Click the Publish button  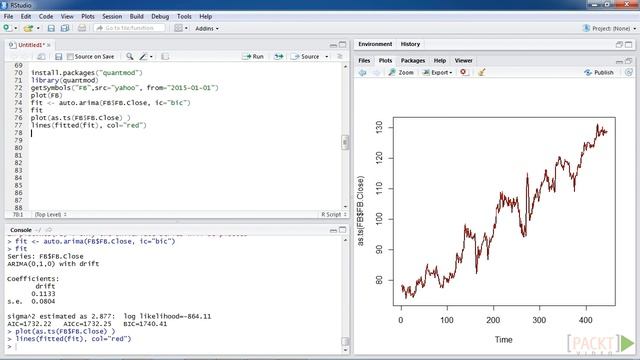point(599,72)
